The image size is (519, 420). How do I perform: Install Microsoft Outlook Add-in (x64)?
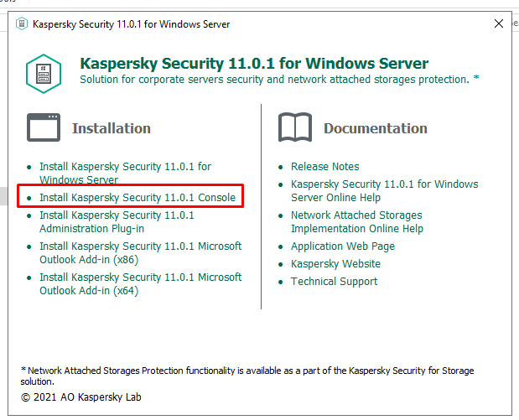click(x=140, y=283)
